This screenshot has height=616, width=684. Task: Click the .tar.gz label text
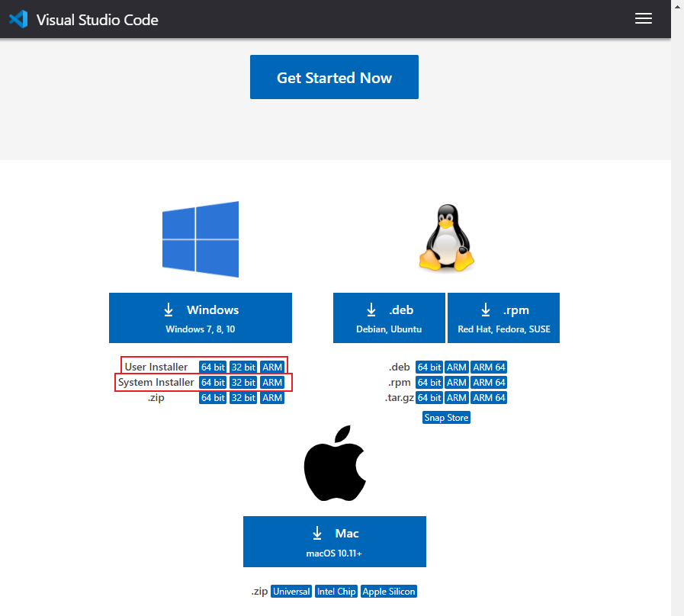click(x=399, y=397)
